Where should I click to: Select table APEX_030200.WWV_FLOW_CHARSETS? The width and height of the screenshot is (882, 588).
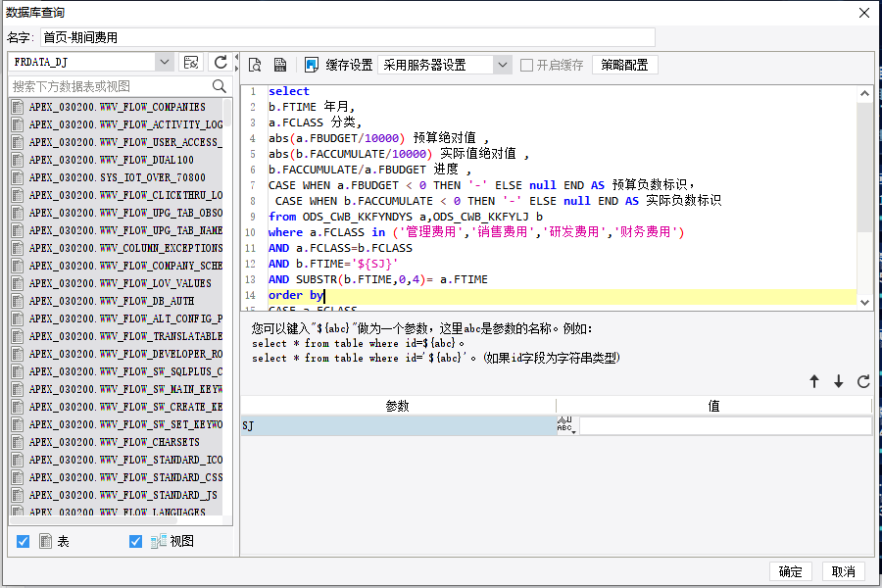(117, 442)
